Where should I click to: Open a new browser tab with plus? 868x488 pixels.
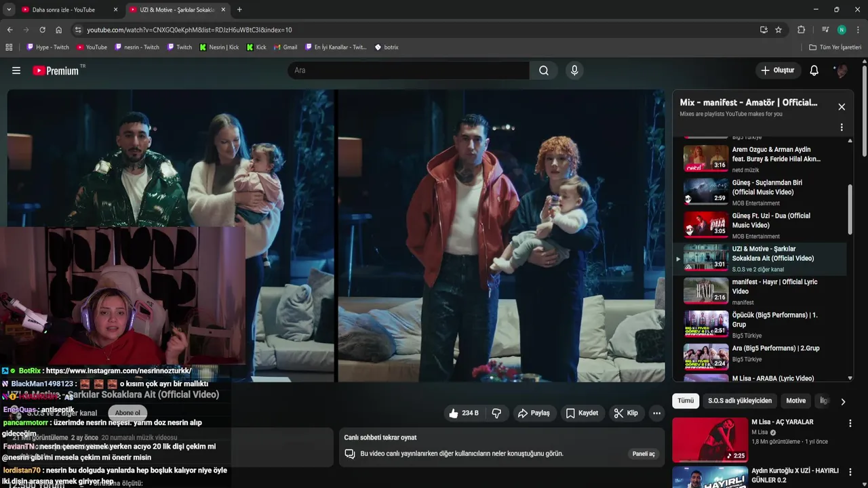[x=239, y=9]
